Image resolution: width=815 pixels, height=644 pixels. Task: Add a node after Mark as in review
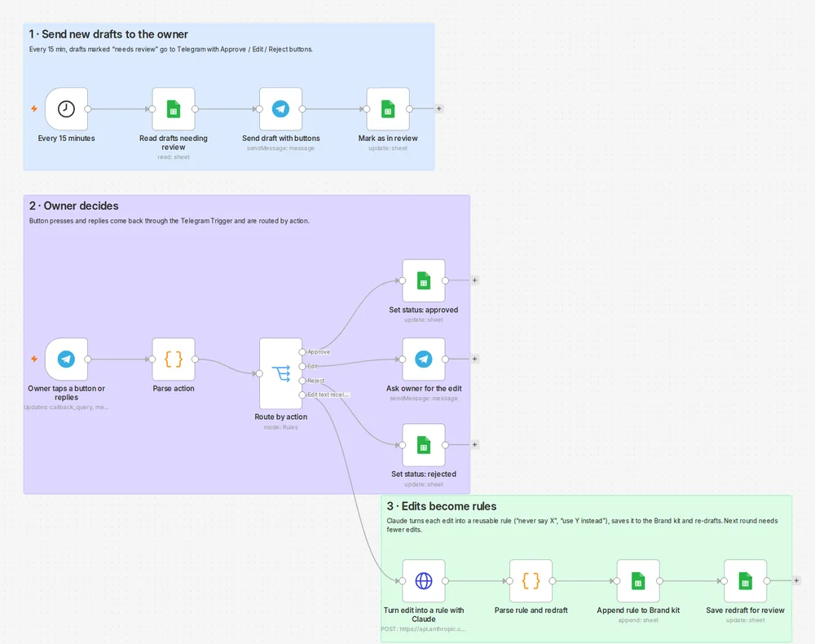[439, 109]
